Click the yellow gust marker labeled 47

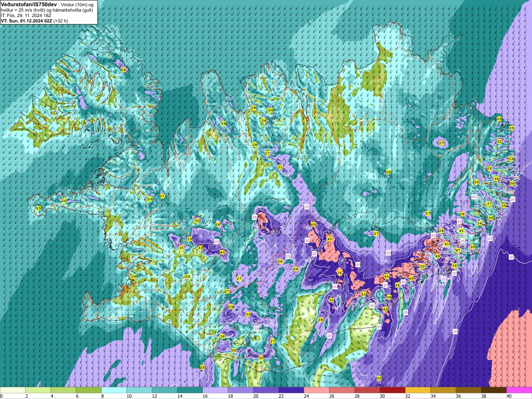[x=458, y=250]
